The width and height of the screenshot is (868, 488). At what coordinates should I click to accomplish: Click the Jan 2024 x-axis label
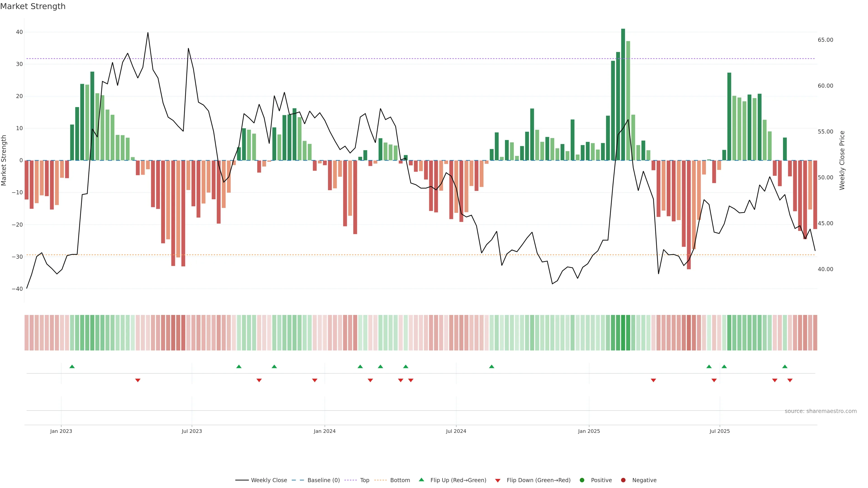click(x=325, y=431)
